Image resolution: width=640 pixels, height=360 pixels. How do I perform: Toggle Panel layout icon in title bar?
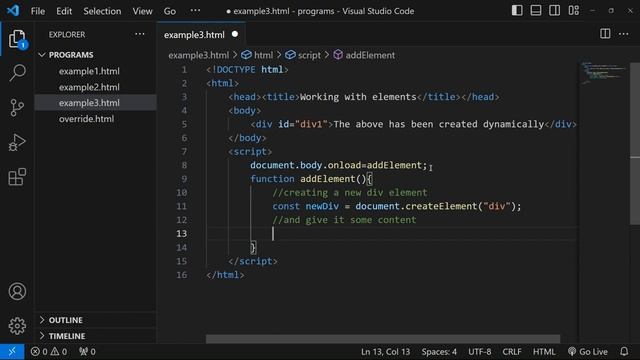coord(536,11)
